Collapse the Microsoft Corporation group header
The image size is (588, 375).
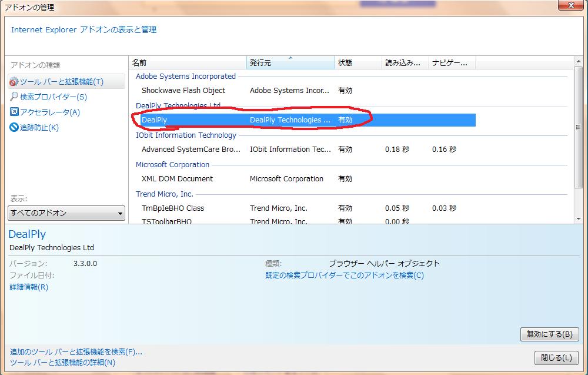(172, 164)
